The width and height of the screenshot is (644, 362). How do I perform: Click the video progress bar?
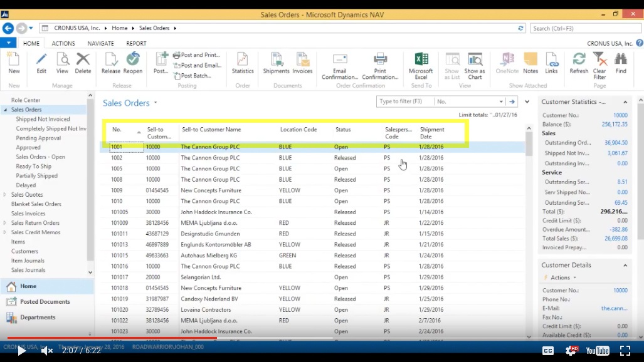pos(322,338)
